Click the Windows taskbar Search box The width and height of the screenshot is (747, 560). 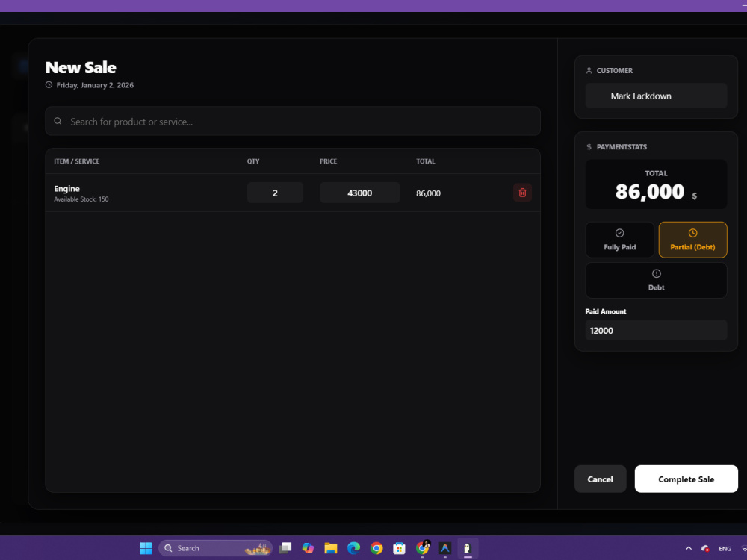pos(215,548)
